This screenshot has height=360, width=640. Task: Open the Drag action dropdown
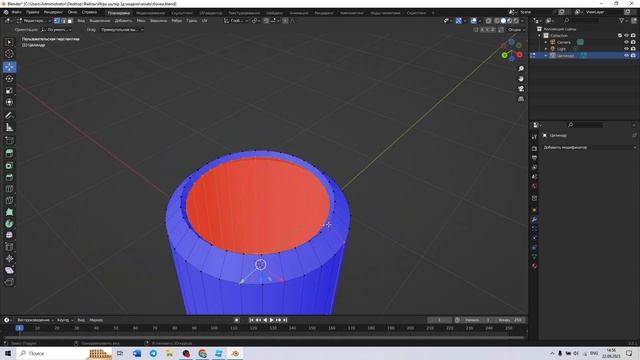[x=122, y=30]
